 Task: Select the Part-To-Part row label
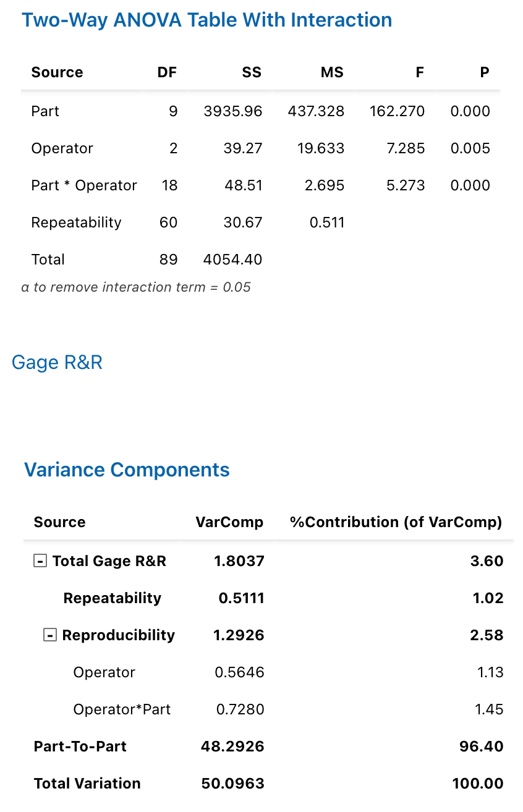80,746
